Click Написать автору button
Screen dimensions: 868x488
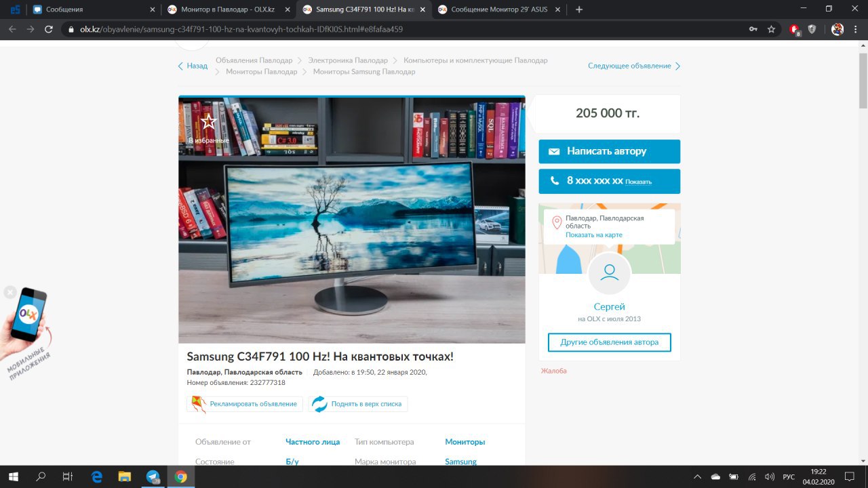(x=610, y=151)
